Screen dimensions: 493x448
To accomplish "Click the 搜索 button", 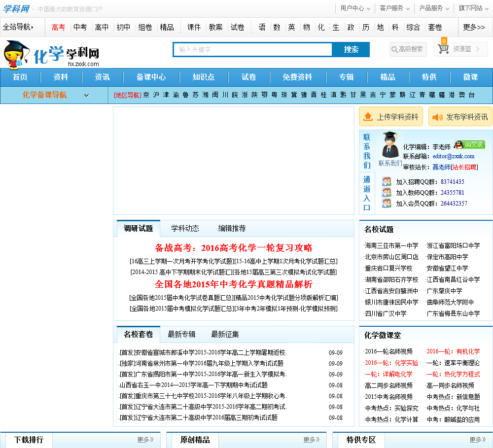I will (x=351, y=49).
